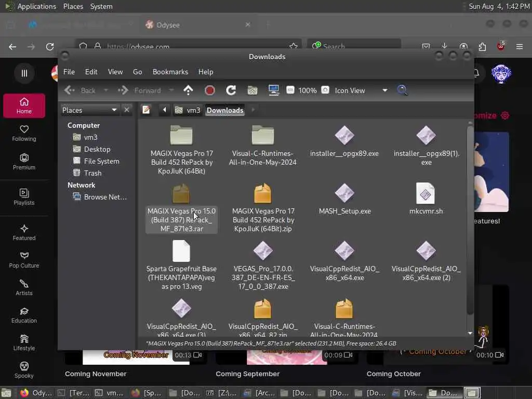
Task: Zoom out with the minus icon
Action: [290, 90]
